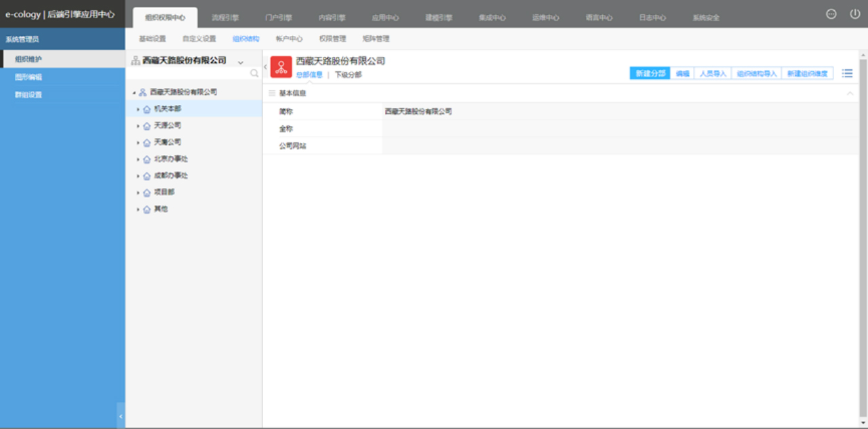Switch to the 门户引擎 tab

tap(279, 18)
